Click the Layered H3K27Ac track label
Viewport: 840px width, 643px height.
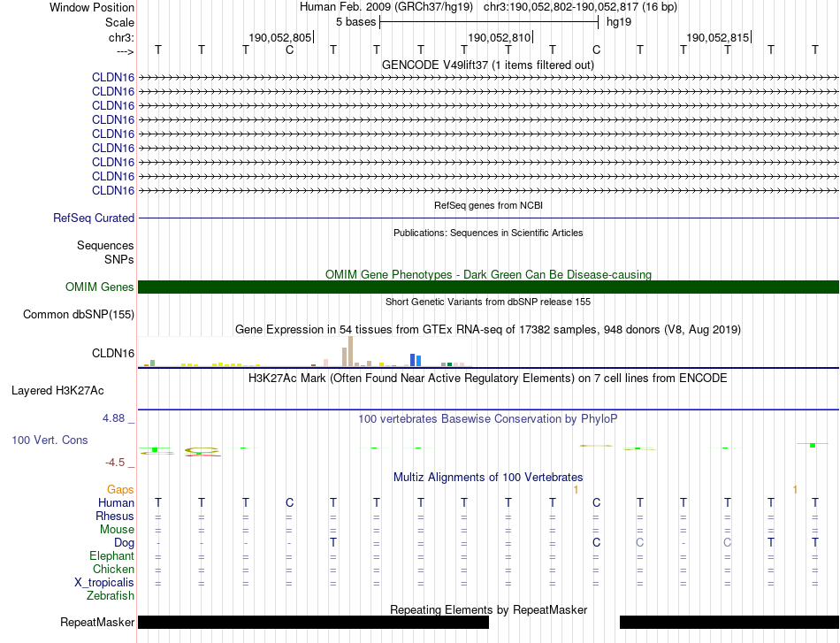tap(57, 391)
